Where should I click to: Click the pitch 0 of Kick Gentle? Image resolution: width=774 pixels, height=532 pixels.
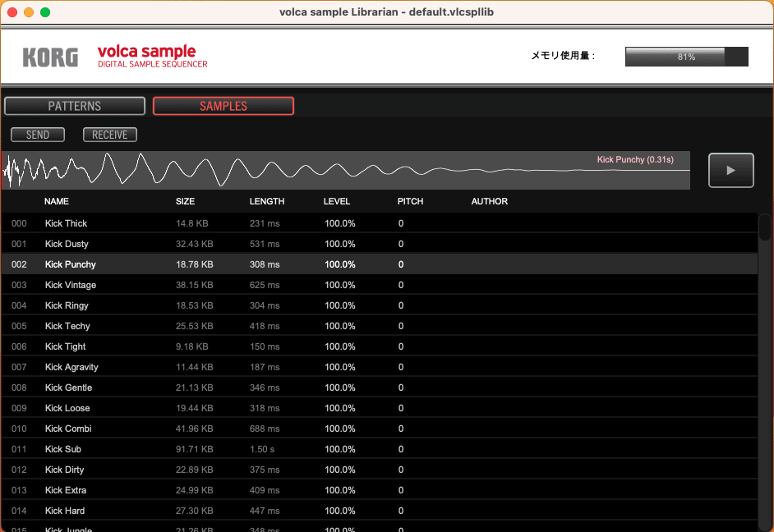click(401, 388)
